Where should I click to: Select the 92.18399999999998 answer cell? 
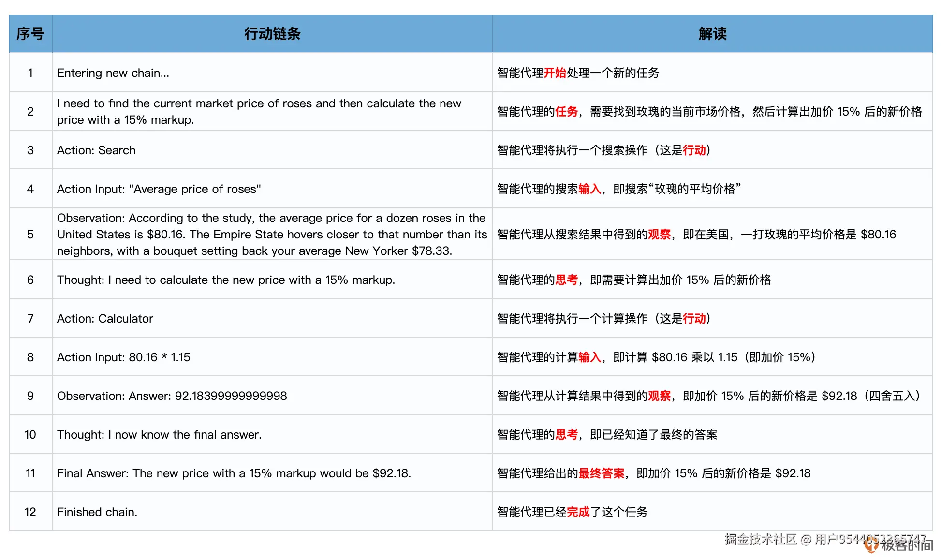172,396
